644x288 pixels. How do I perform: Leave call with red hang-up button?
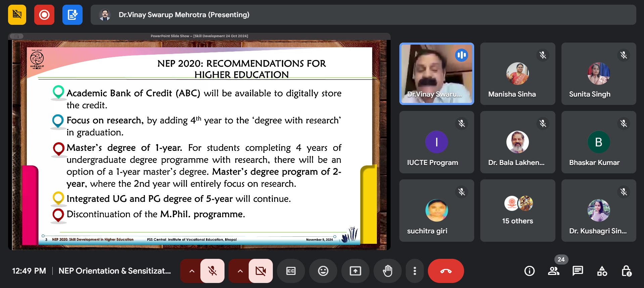446,271
